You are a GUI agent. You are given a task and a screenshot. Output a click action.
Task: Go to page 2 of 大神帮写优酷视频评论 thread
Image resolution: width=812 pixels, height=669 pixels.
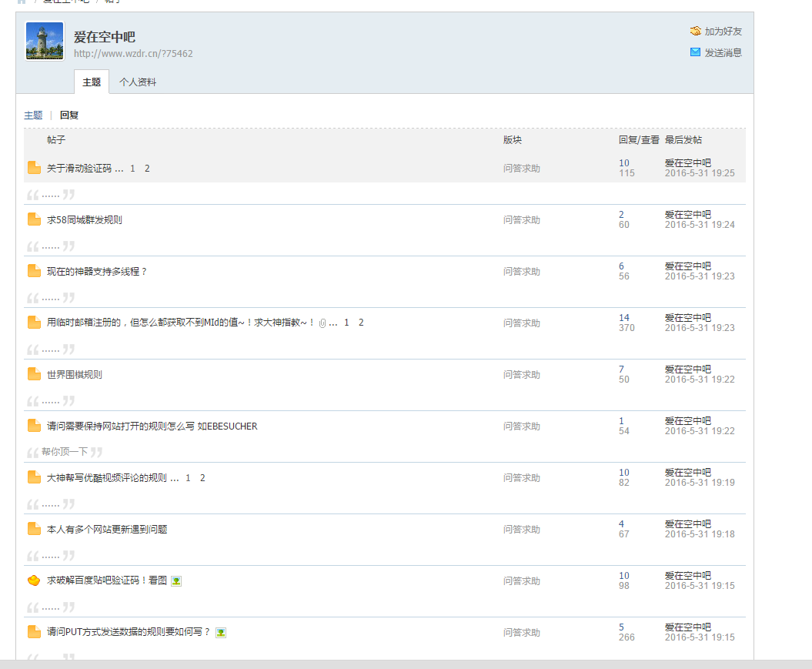tap(202, 478)
